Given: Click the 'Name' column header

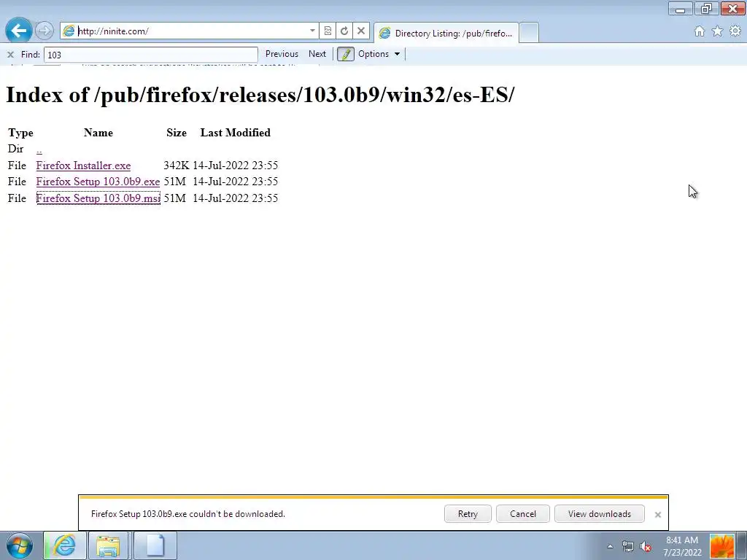Looking at the screenshot, I should (98, 133).
